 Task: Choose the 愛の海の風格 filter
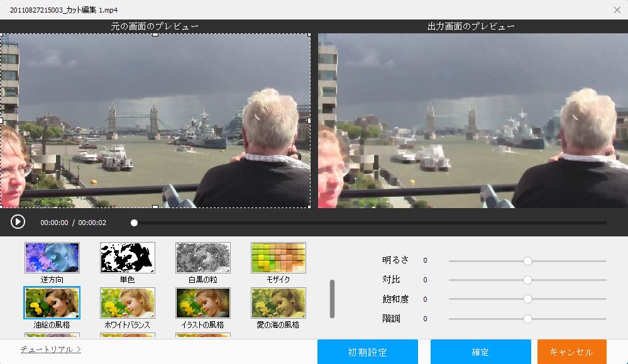[x=278, y=303]
